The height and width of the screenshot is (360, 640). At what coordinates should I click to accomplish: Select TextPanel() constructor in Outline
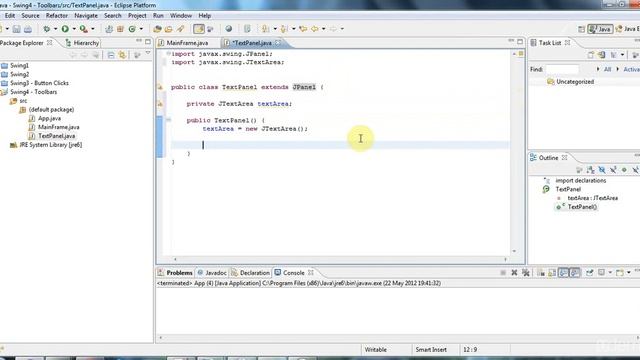[x=582, y=207]
